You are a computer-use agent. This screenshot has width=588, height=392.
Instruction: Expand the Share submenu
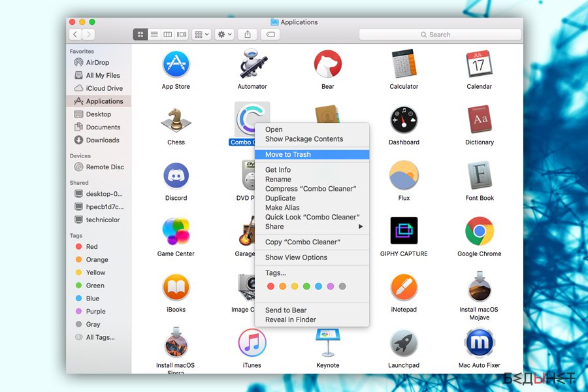coord(312,227)
